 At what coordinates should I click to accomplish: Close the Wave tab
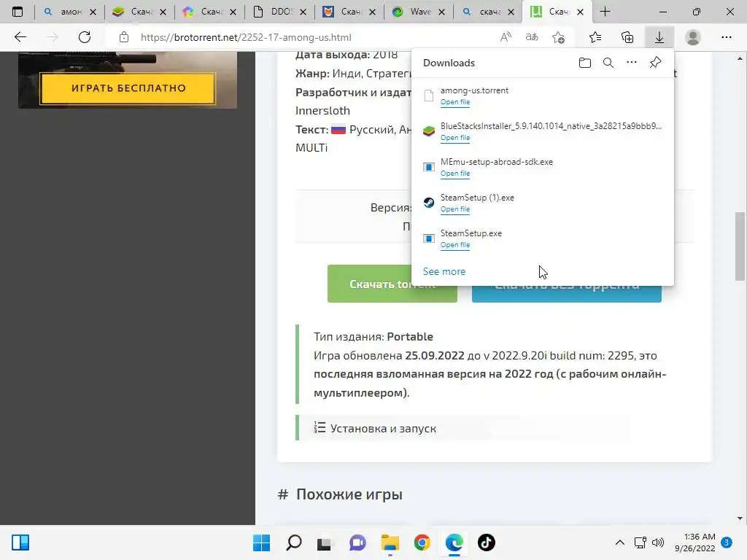pos(441,12)
